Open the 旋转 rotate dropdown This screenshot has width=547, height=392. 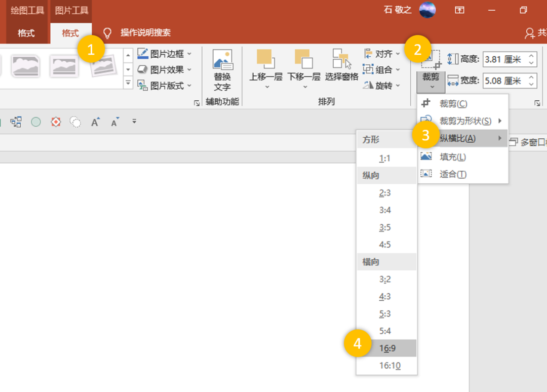coord(381,86)
